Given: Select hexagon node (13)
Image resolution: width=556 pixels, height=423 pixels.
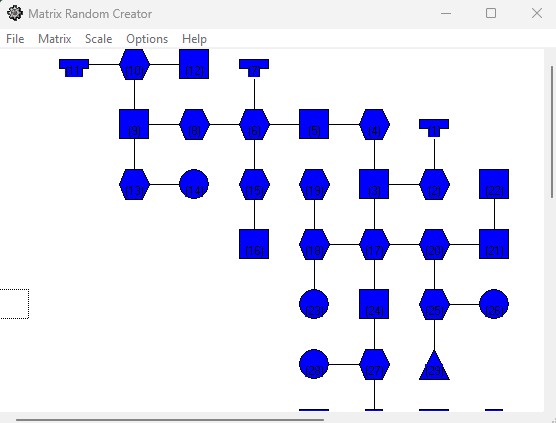Looking at the screenshot, I should pos(134,184).
